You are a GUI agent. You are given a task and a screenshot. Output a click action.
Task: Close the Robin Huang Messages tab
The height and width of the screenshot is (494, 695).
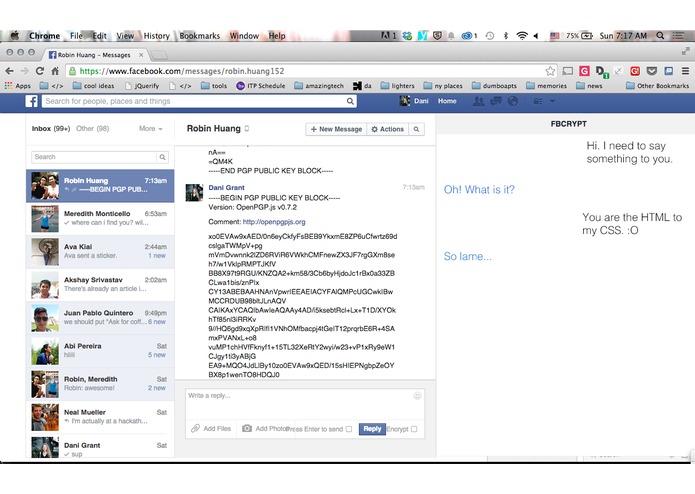click(141, 55)
